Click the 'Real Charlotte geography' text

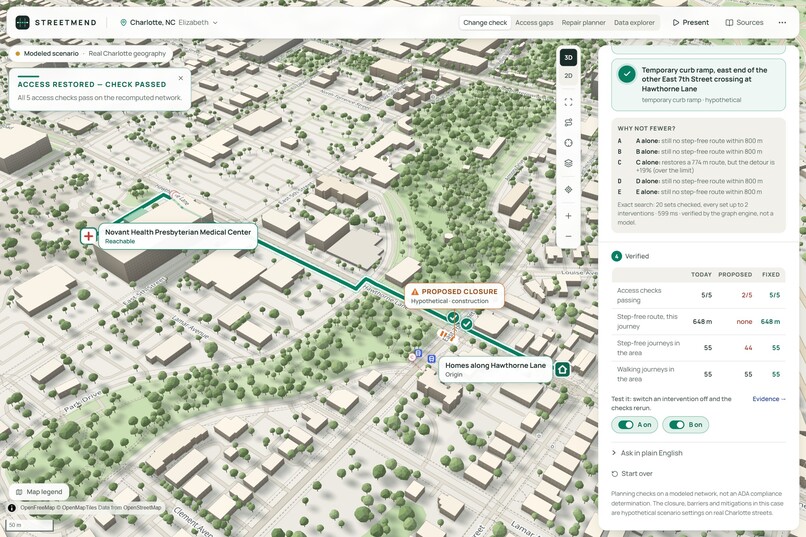(127, 53)
